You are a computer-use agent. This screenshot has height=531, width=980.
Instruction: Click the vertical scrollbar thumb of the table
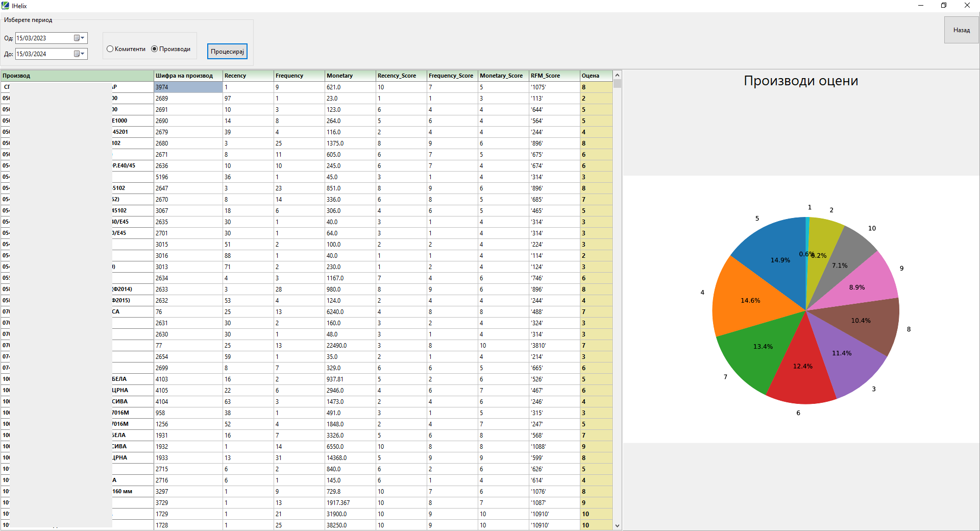click(x=617, y=84)
